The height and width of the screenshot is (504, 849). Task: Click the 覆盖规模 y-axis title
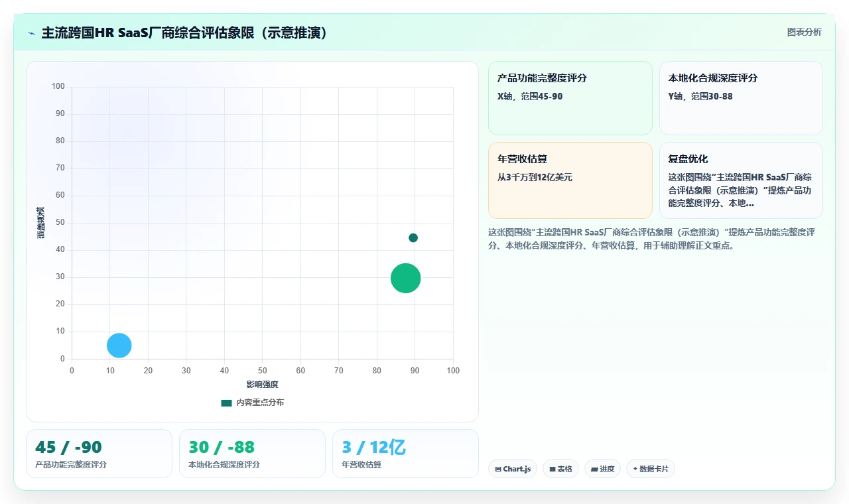point(41,223)
